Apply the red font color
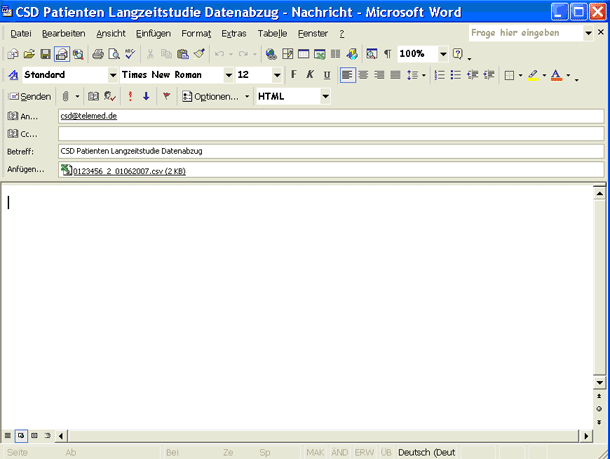The image size is (610, 459). click(557, 75)
